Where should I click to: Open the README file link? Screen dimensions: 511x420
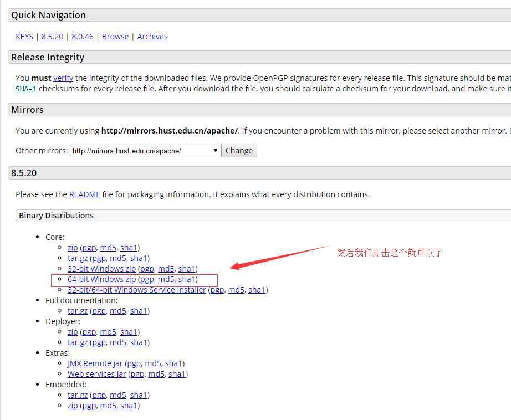point(85,194)
